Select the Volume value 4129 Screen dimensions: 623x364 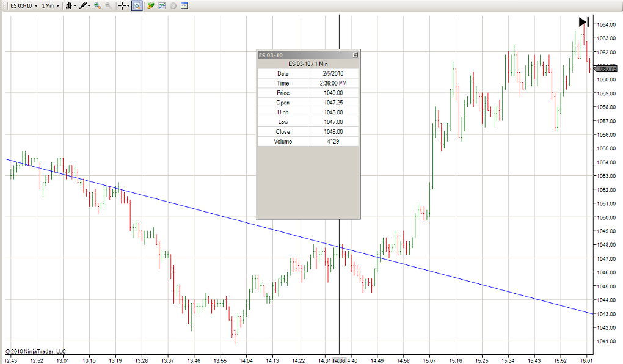tap(333, 142)
